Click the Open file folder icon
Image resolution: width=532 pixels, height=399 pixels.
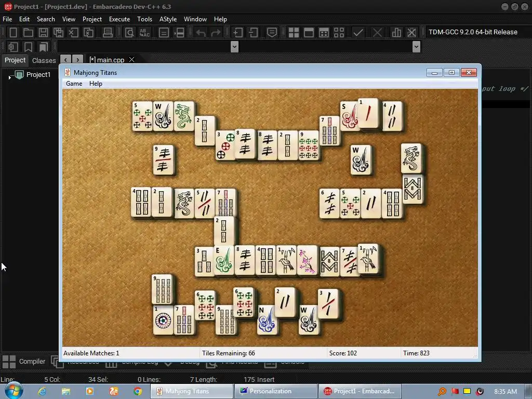28,33
